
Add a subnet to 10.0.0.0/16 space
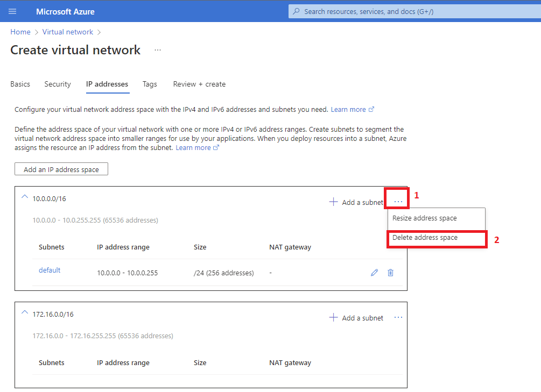356,202
